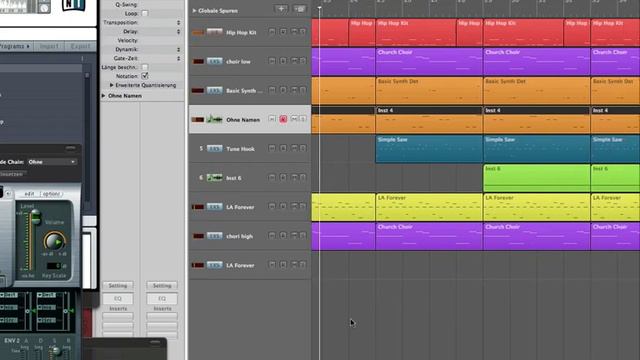640x360 pixels.
Task: Enable the Loop checkbox
Action: tap(145, 13)
